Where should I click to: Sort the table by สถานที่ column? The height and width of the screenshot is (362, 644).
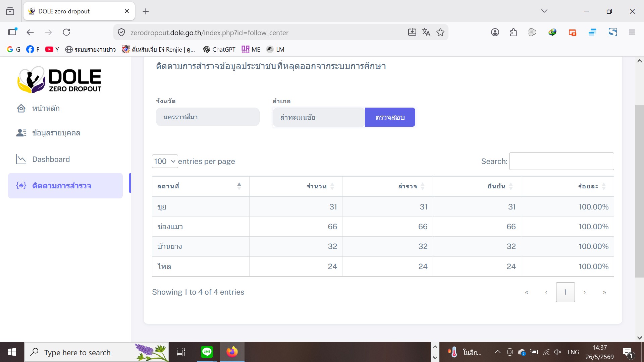pos(200,186)
